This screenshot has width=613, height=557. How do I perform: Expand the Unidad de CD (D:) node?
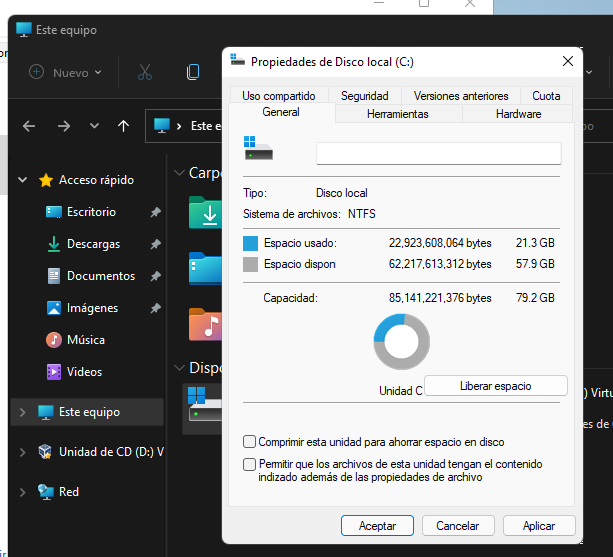23,452
